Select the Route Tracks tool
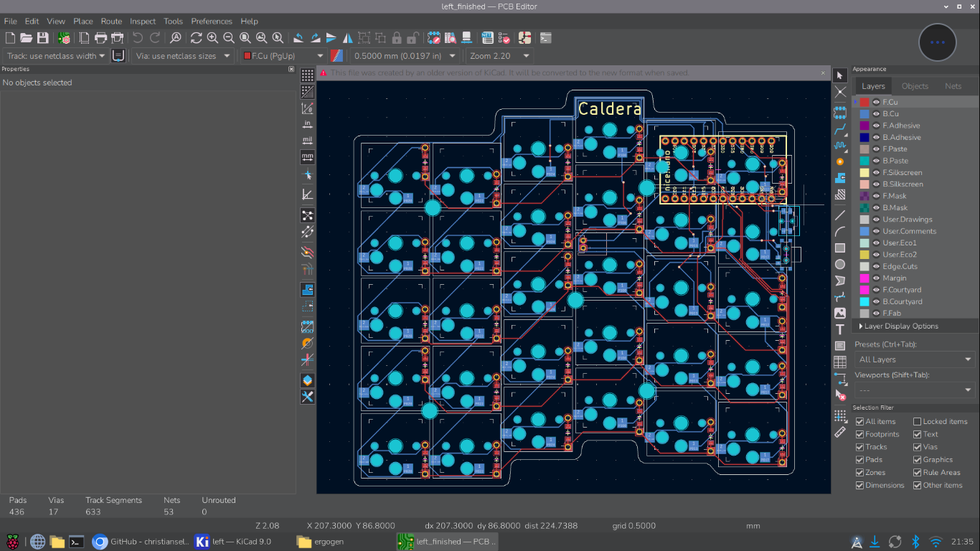 840,130
